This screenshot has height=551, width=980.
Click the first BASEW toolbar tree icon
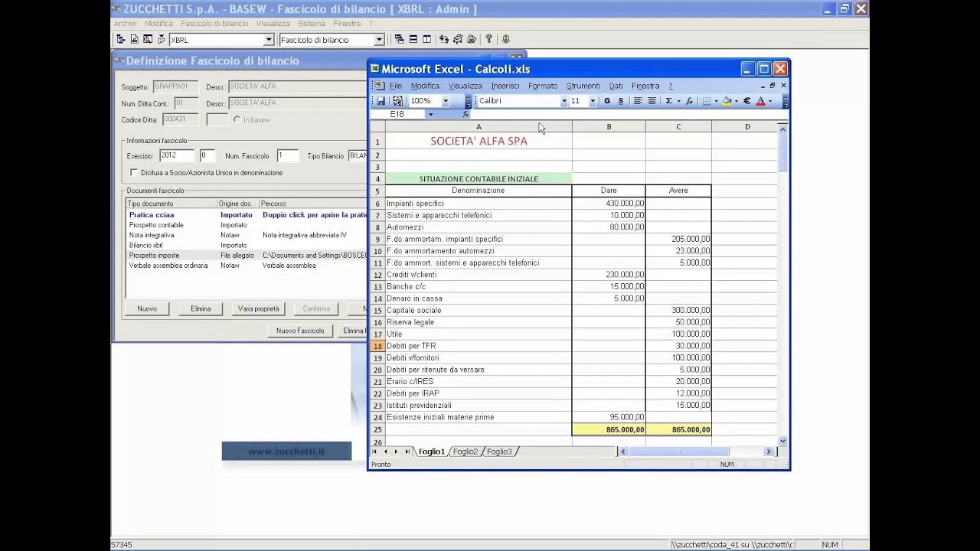pos(122,39)
